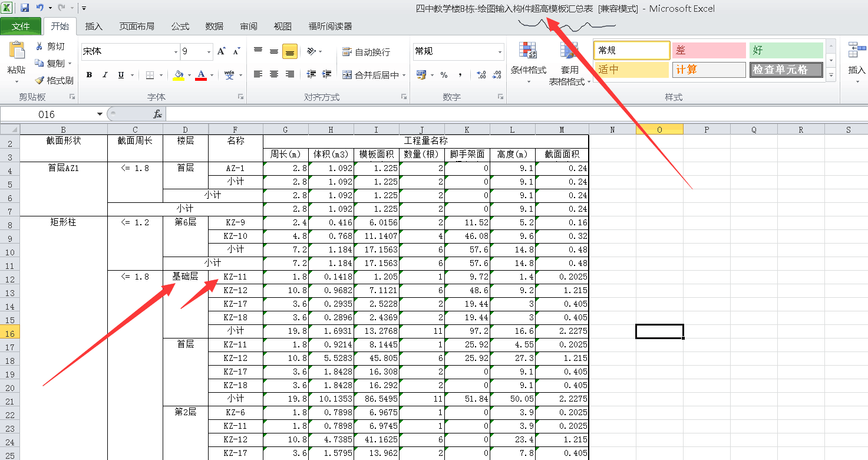Toggle center horizontal alignment
The width and height of the screenshot is (868, 460).
point(274,74)
